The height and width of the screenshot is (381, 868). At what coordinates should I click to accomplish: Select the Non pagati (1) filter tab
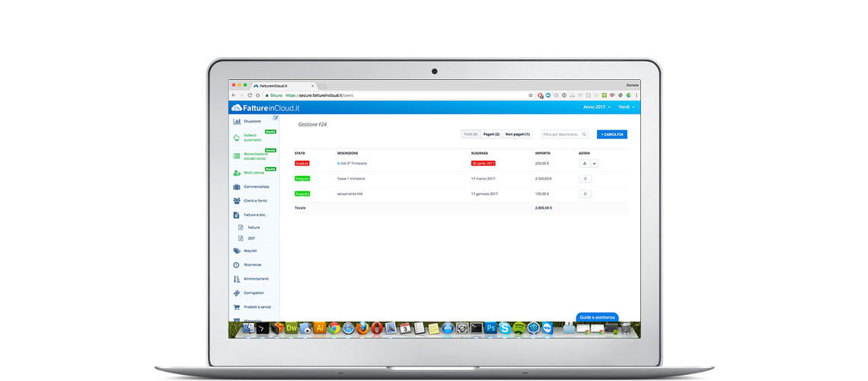[518, 134]
